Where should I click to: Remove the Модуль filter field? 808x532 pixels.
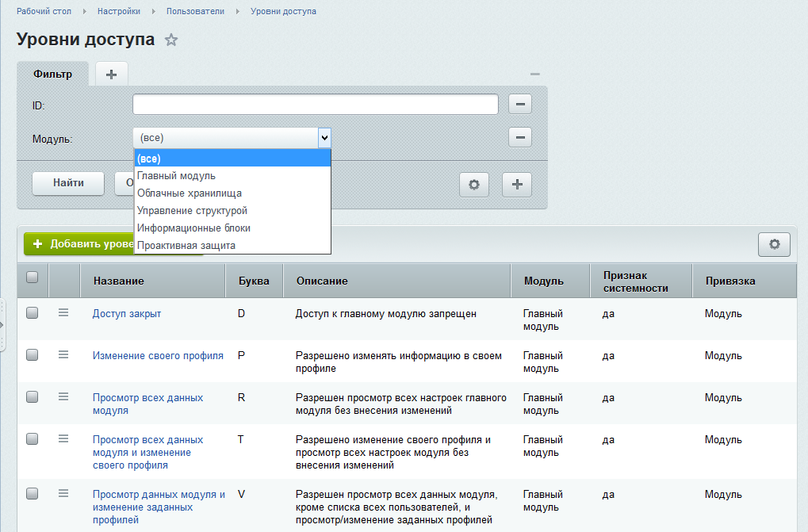[x=520, y=137]
